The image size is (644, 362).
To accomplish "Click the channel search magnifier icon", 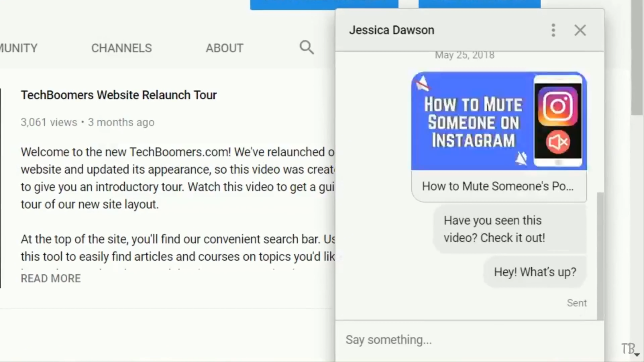I will click(306, 47).
